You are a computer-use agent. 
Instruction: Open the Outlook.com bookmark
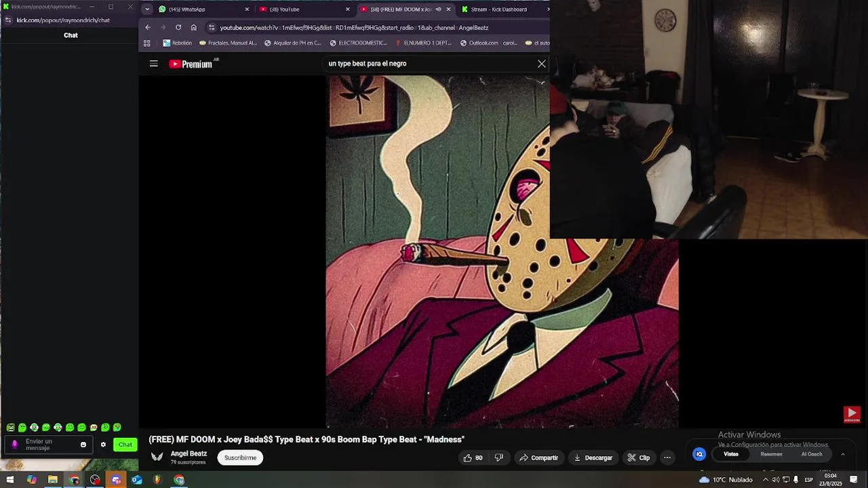[x=488, y=43]
